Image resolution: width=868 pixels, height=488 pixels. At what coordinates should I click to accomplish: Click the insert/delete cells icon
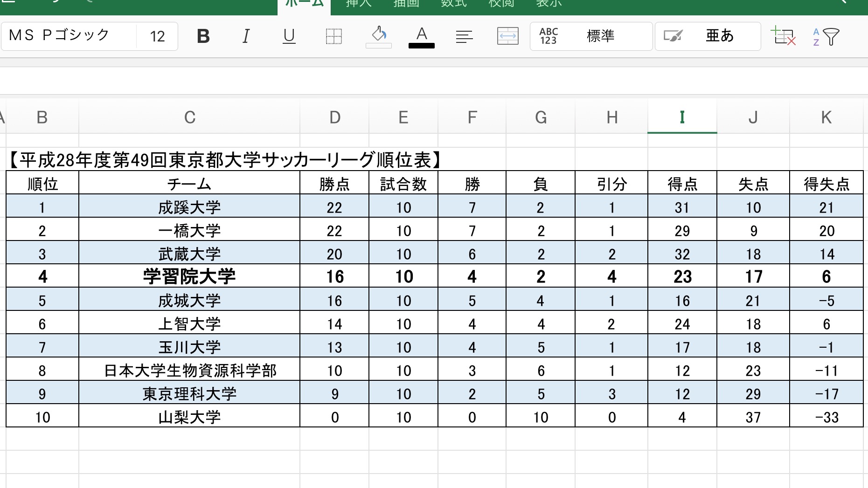coord(783,36)
